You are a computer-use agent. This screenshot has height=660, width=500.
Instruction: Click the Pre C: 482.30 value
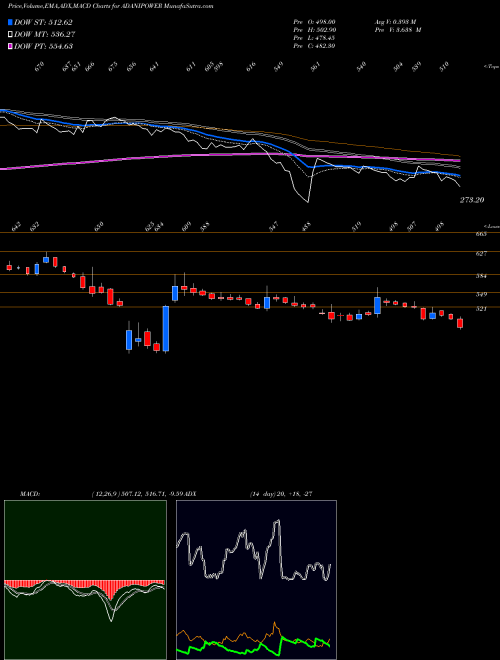tap(314, 46)
